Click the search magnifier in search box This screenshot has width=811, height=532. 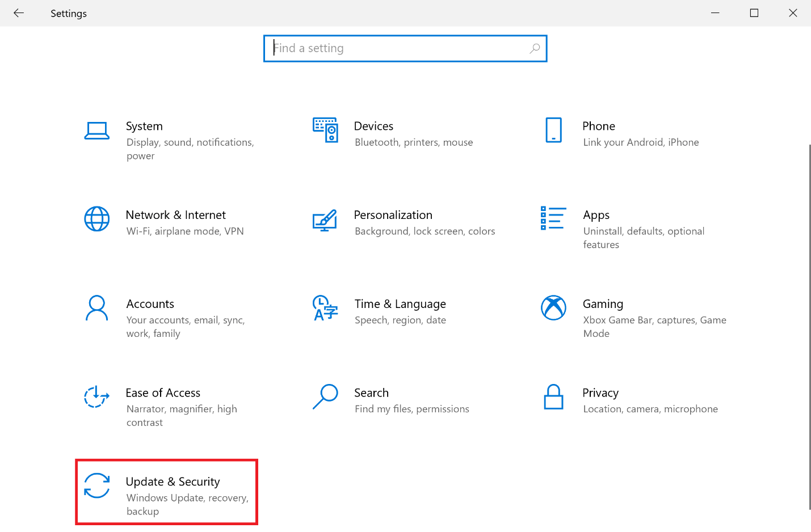(x=535, y=49)
